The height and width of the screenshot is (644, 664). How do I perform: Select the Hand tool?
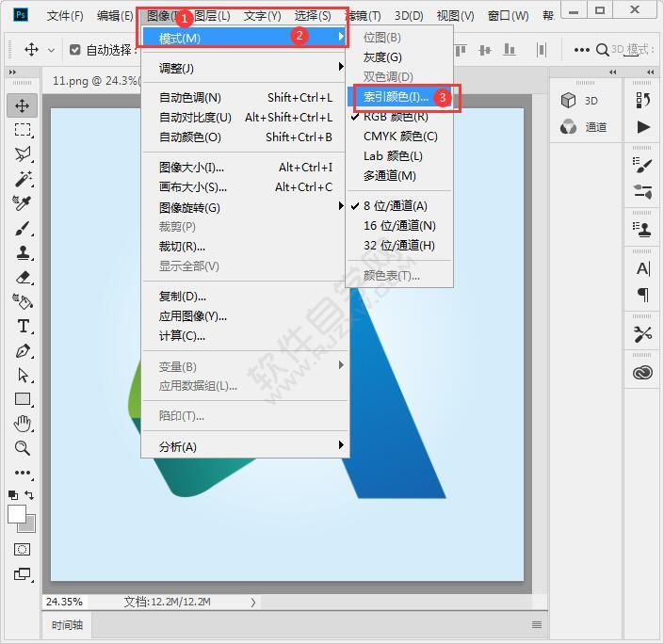point(23,424)
